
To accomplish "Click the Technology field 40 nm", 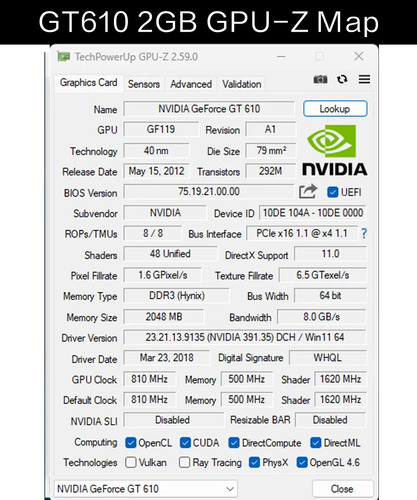I will click(156, 151).
